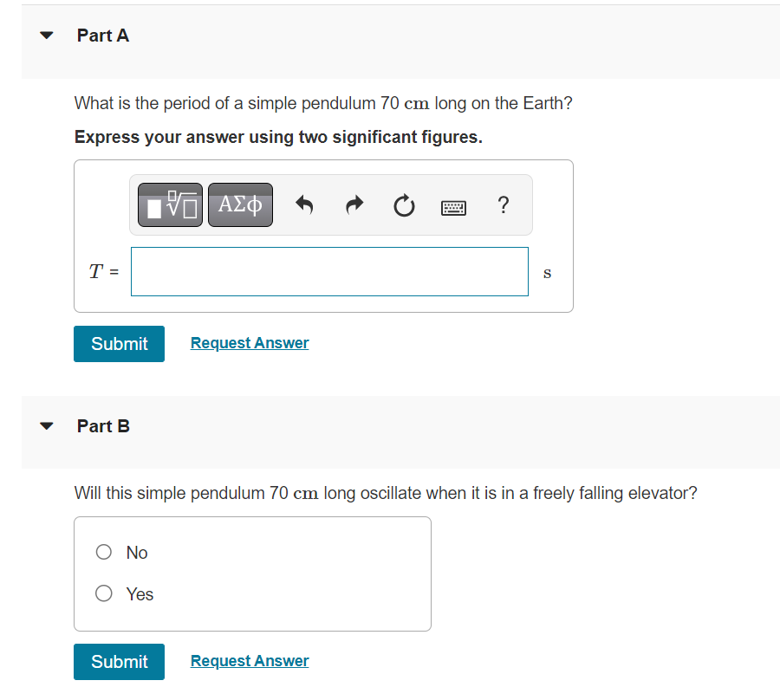This screenshot has height=700, width=780.
Task: Click Request Answer link for Part A
Action: 250,343
